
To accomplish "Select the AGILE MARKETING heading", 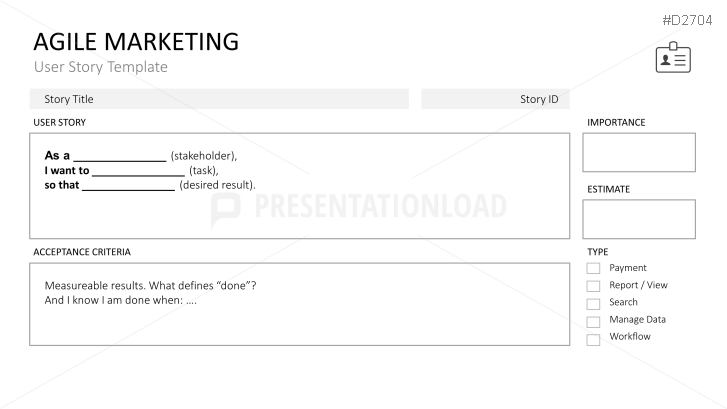I will (136, 42).
